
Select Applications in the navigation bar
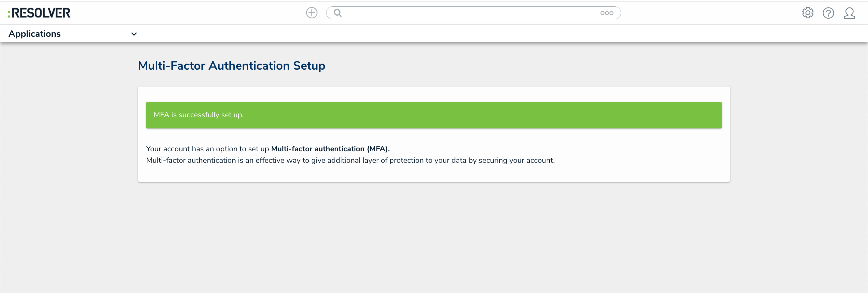(x=35, y=33)
